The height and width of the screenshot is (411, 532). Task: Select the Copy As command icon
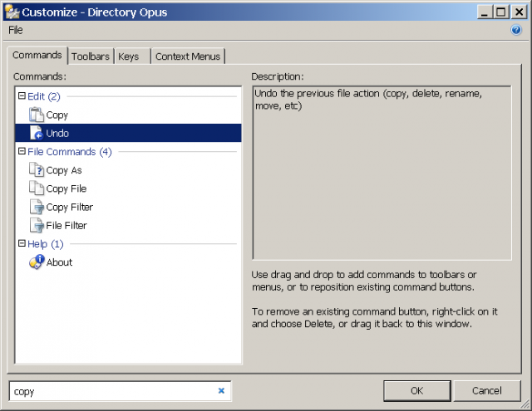[37, 169]
